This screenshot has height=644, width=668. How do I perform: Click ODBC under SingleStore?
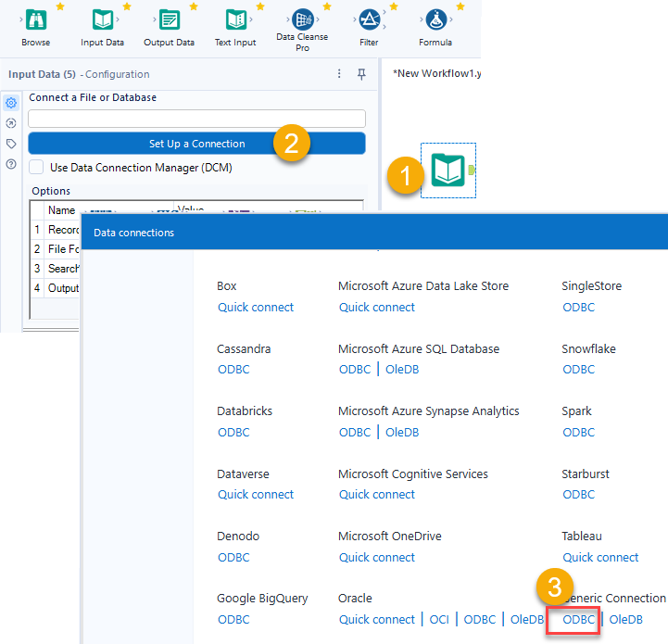[578, 307]
